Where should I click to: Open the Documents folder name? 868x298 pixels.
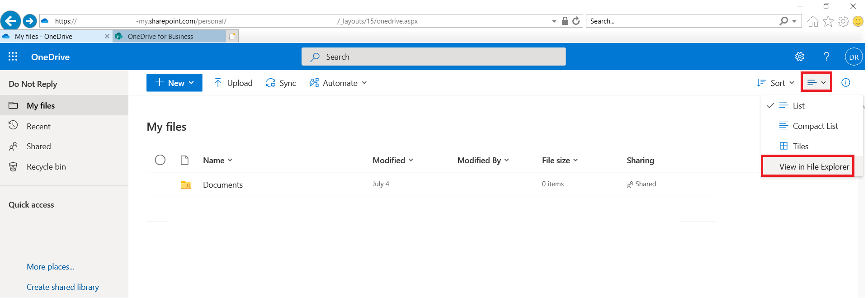[223, 184]
